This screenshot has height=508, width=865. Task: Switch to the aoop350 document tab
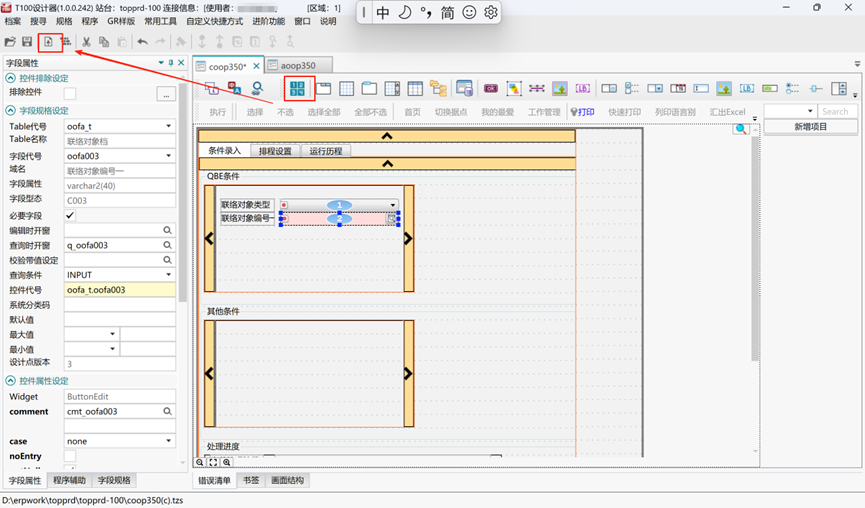[298, 66]
